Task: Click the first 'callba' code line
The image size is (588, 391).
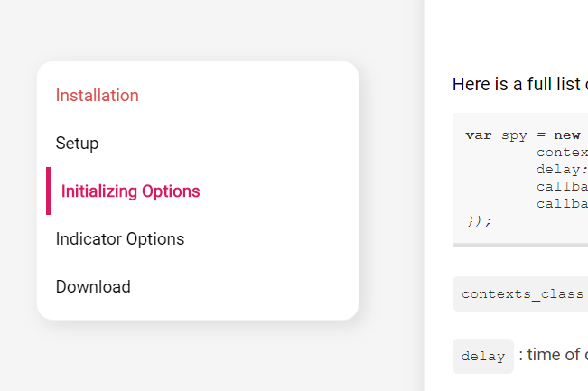Action: [x=562, y=186]
